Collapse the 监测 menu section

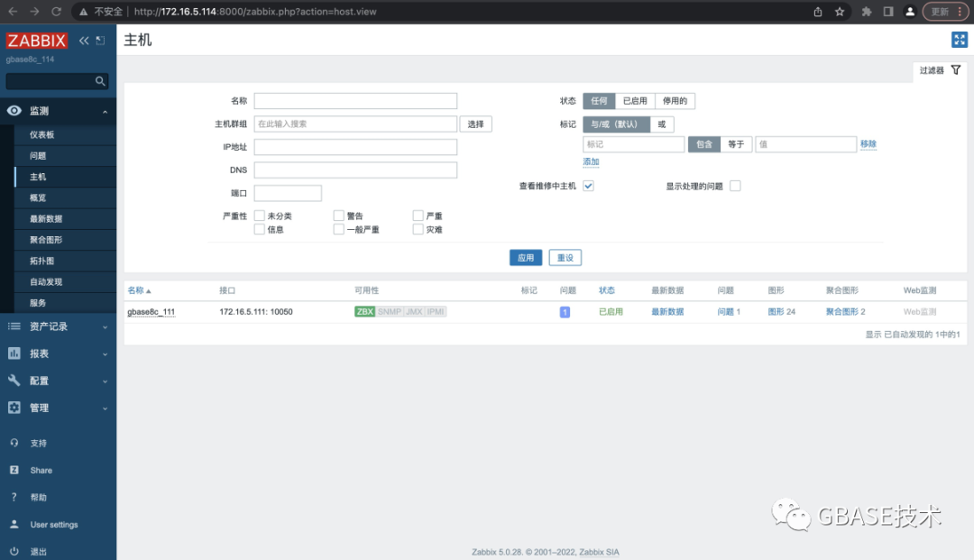[105, 112]
